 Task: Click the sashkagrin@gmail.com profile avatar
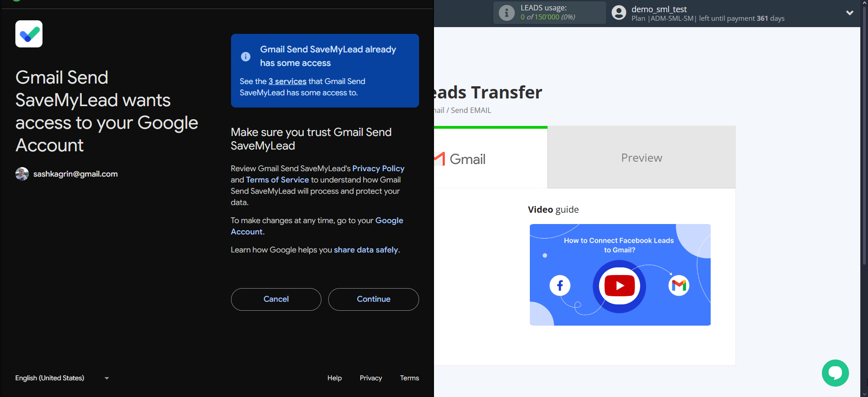22,174
